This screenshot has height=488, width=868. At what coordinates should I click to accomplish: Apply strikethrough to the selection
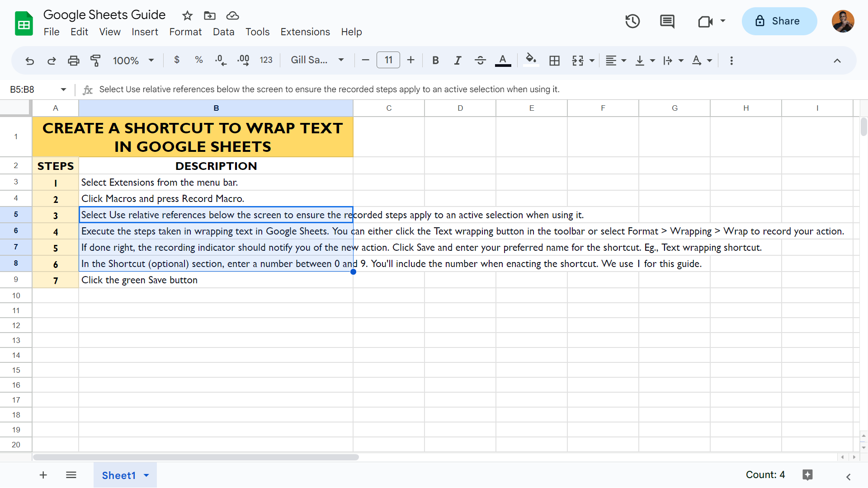[480, 60]
